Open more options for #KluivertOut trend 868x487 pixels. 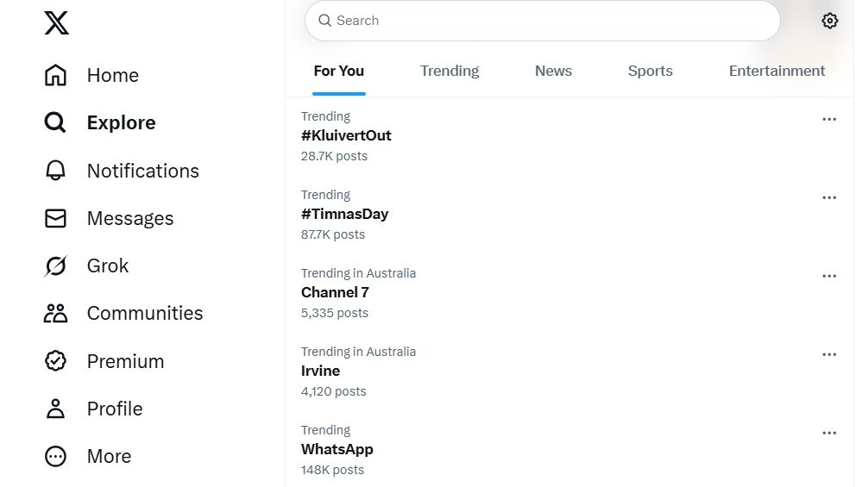pos(829,120)
